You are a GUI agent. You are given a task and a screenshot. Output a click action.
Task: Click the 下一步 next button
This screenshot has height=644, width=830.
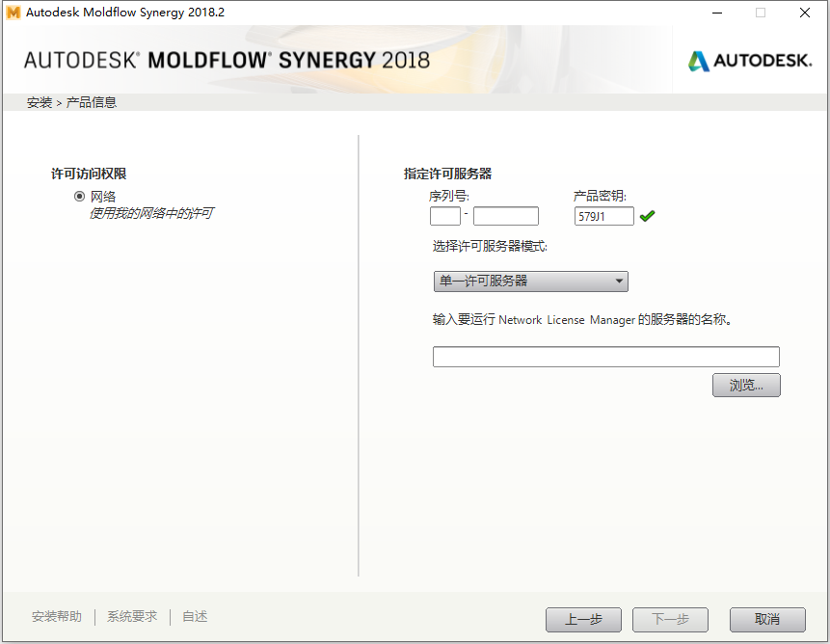point(670,620)
